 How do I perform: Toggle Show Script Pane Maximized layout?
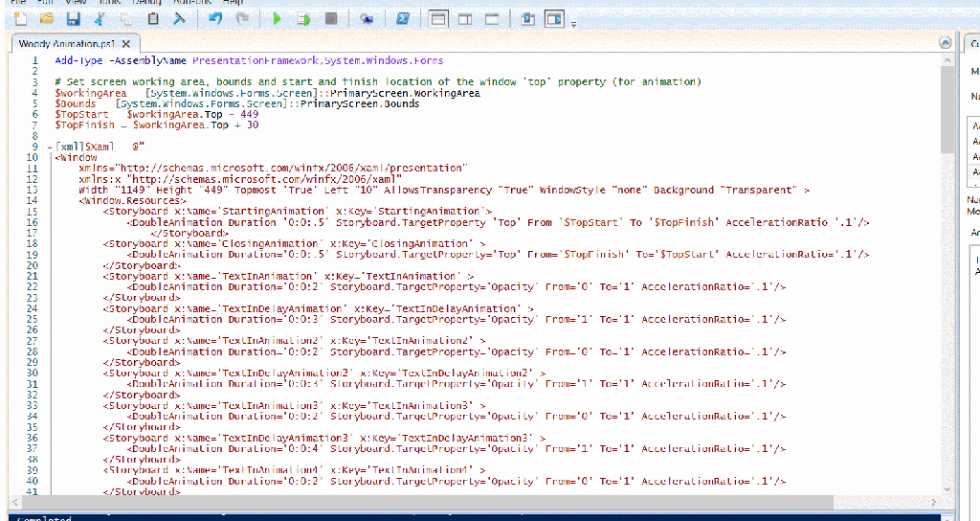(491, 18)
